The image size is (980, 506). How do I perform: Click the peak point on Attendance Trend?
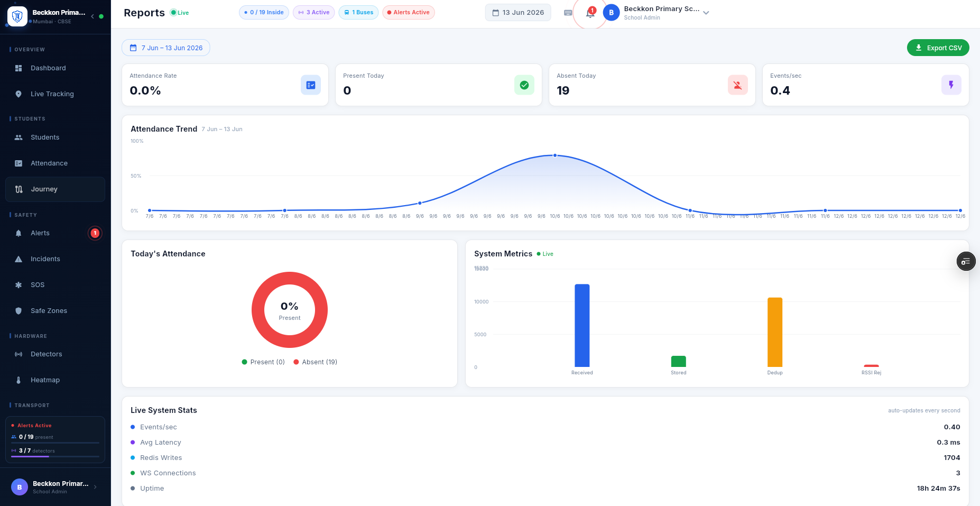pos(555,155)
